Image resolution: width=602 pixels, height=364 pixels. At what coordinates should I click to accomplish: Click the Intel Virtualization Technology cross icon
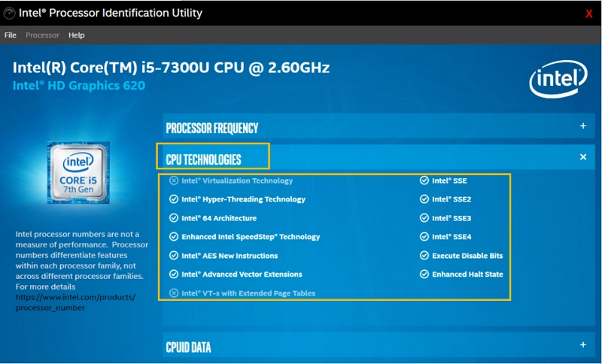coord(174,180)
